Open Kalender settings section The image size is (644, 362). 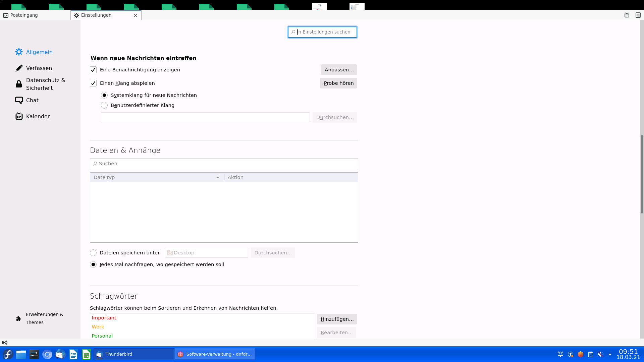tap(19, 116)
